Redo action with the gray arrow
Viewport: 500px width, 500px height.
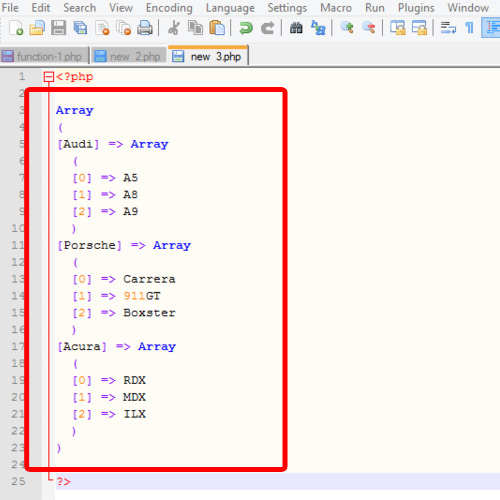tap(267, 28)
